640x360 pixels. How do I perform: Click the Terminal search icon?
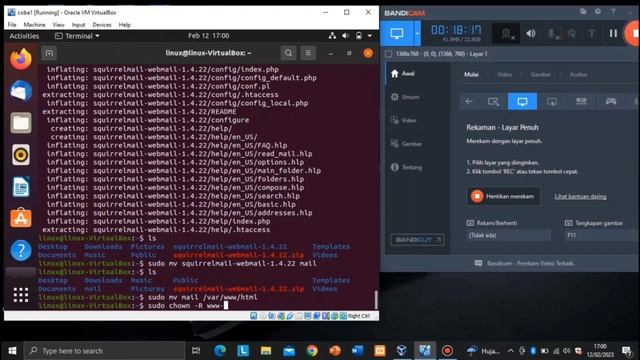(x=288, y=53)
